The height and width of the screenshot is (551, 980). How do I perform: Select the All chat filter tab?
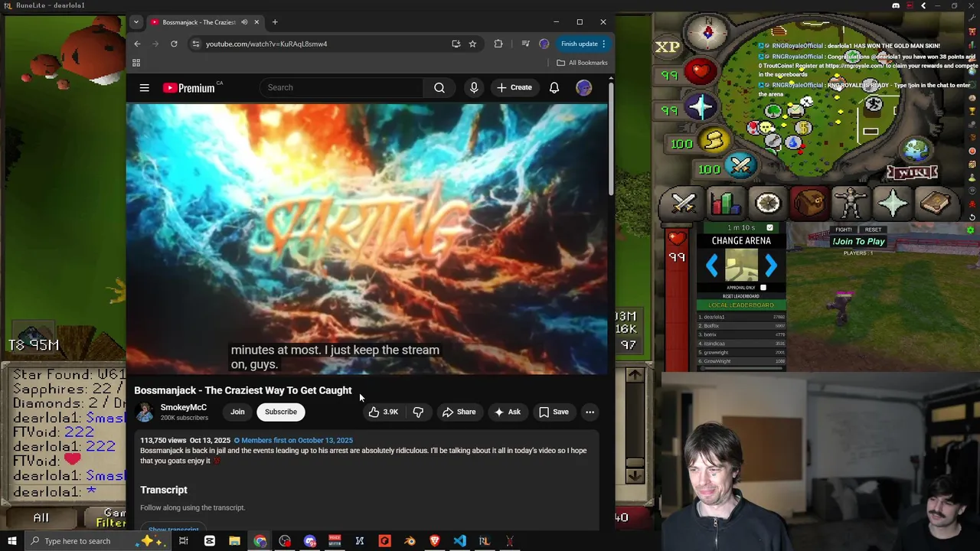(x=41, y=518)
